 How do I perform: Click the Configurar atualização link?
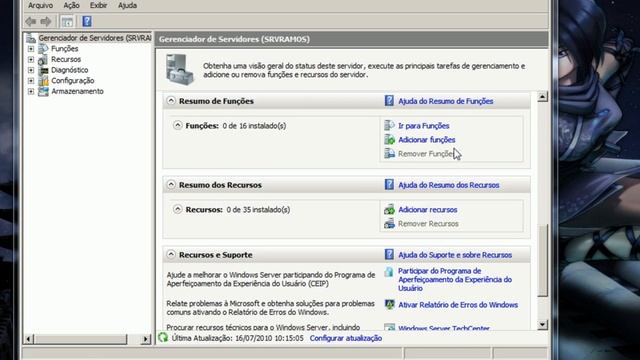[x=346, y=338]
